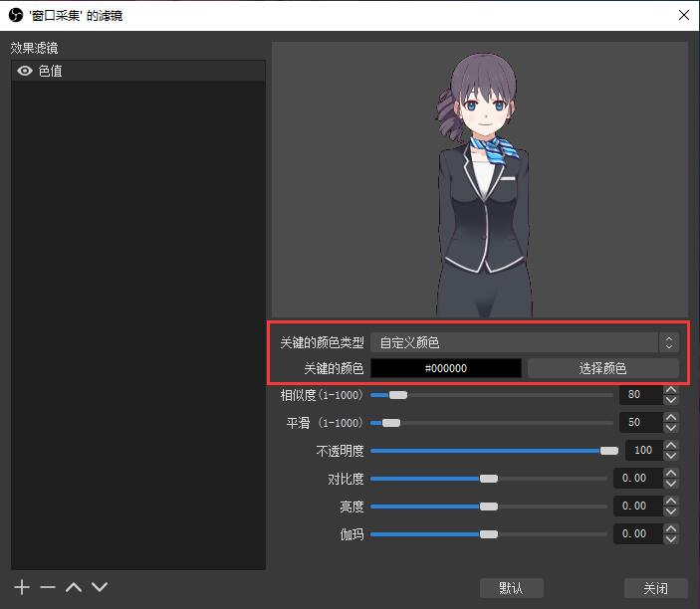The width and height of the screenshot is (700, 609).
Task: Toggle visibility eye of 色值 filter
Action: click(25, 71)
